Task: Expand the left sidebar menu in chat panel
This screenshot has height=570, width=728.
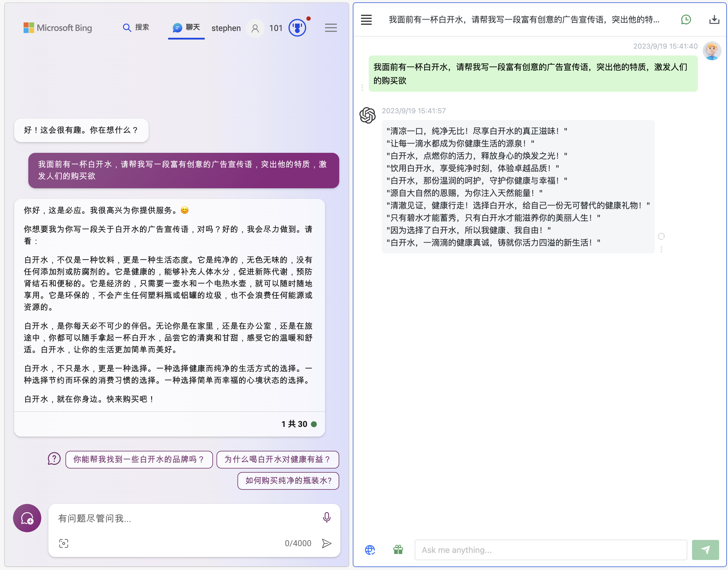Action: pos(366,20)
